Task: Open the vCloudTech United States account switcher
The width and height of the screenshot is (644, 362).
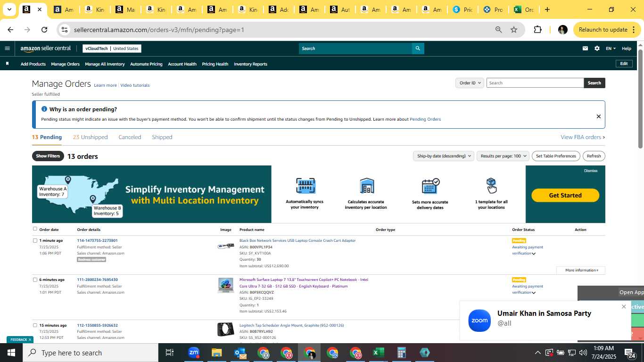Action: click(x=112, y=48)
